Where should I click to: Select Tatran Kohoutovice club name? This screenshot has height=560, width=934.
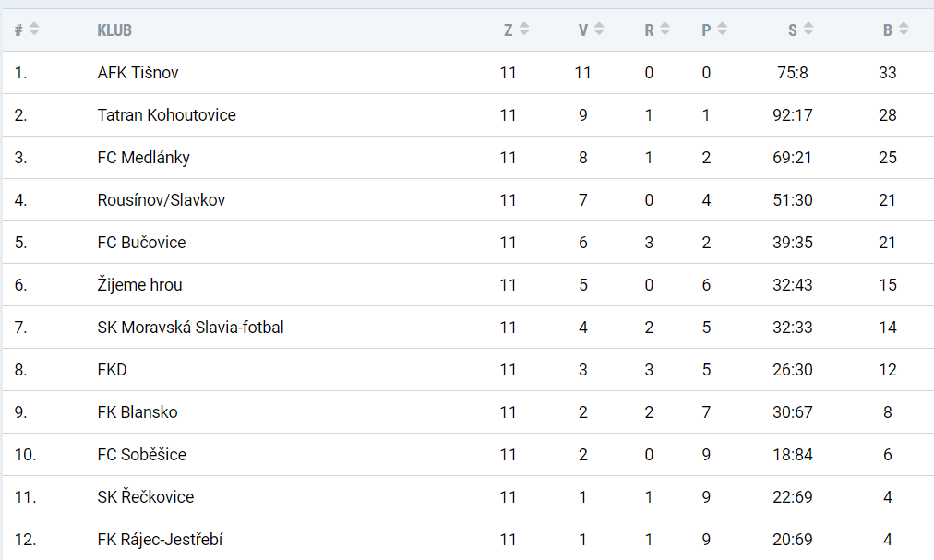[167, 115]
